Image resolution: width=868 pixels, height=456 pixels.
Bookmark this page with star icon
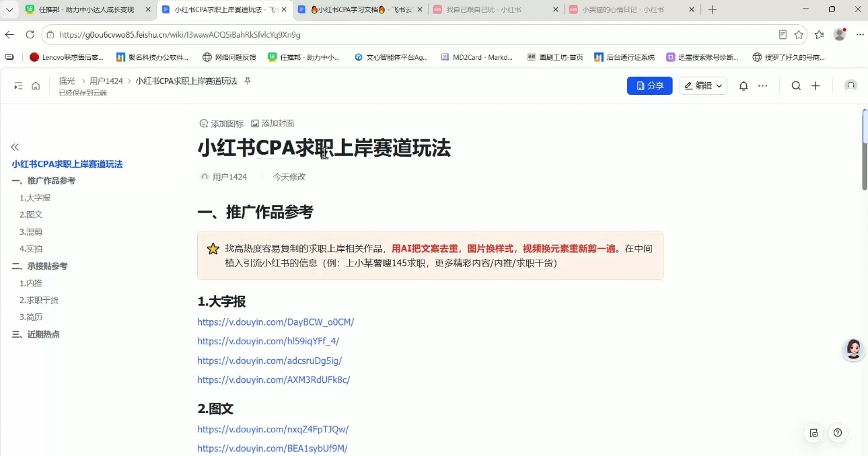click(799, 34)
